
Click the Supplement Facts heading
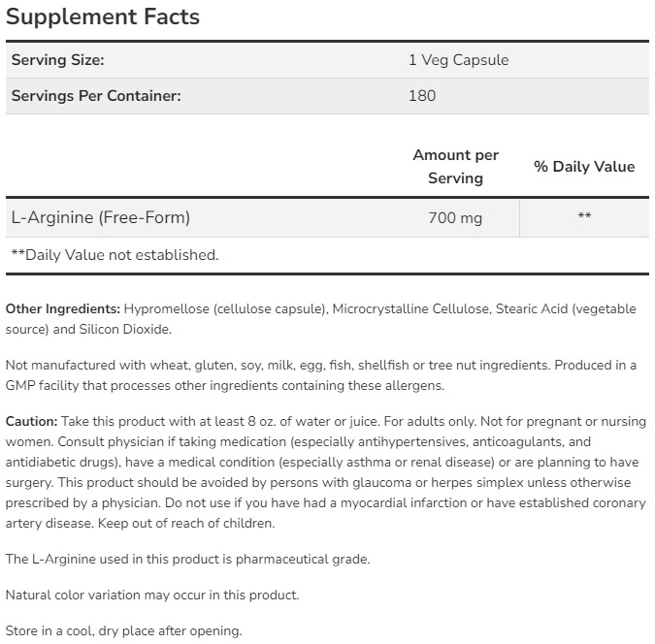(x=103, y=17)
